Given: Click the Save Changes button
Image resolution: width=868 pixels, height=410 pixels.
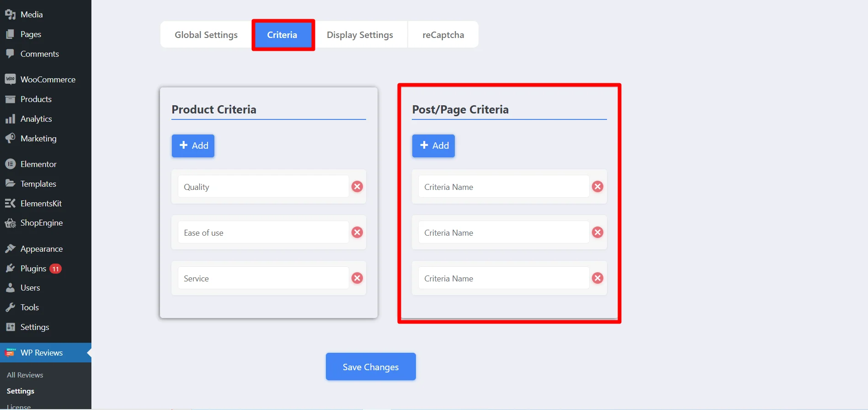Looking at the screenshot, I should (371, 367).
